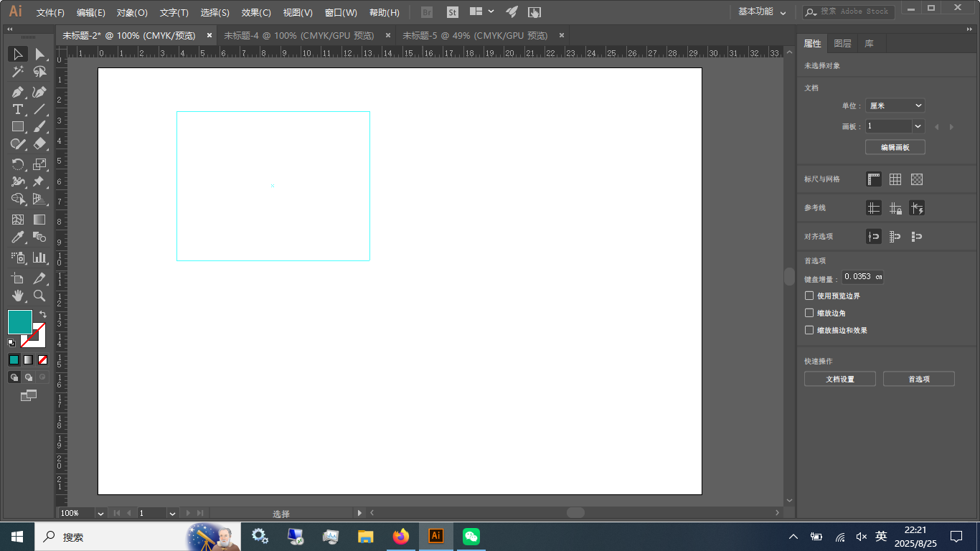Open the 效果(C) menu
This screenshot has height=551, width=980.
(256, 13)
